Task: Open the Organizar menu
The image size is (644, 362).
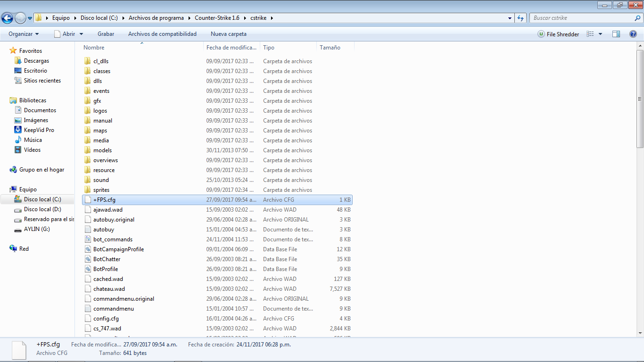Action: point(24,34)
